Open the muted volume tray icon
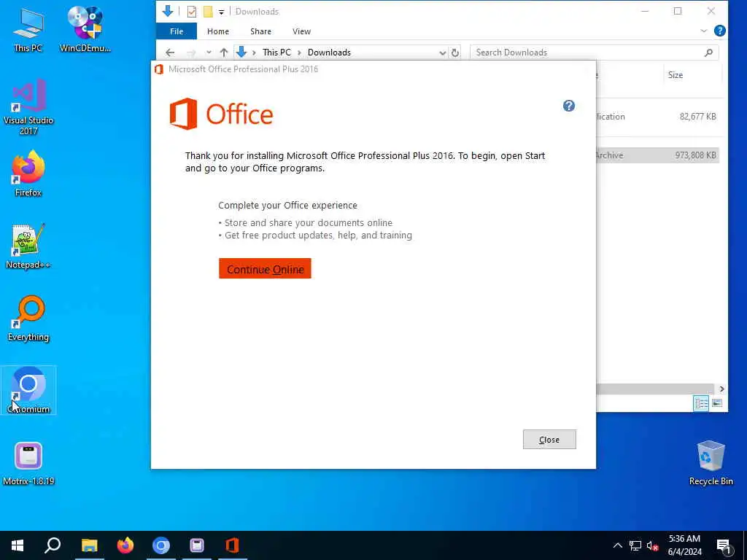Screen dimensions: 747x560 click(653, 545)
